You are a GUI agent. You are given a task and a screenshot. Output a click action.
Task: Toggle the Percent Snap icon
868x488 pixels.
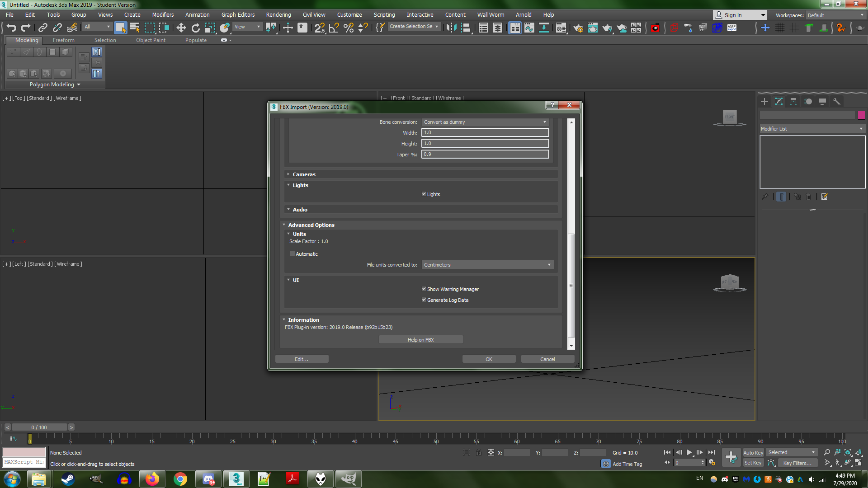click(349, 28)
